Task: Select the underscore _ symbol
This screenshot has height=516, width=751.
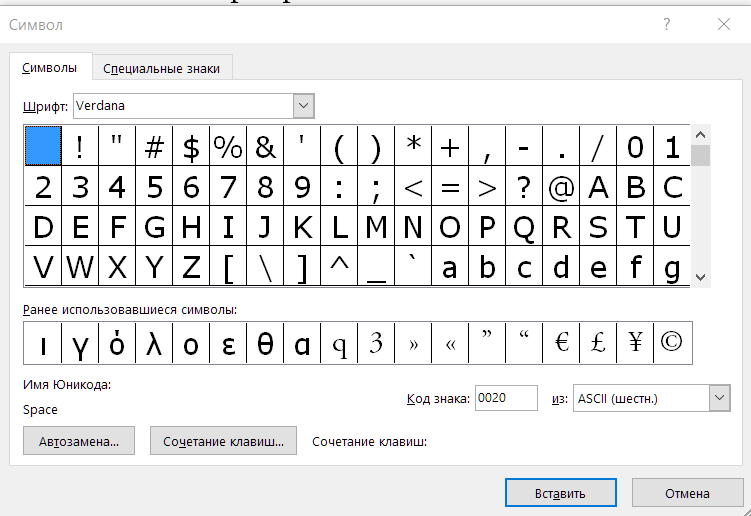Action: (376, 266)
